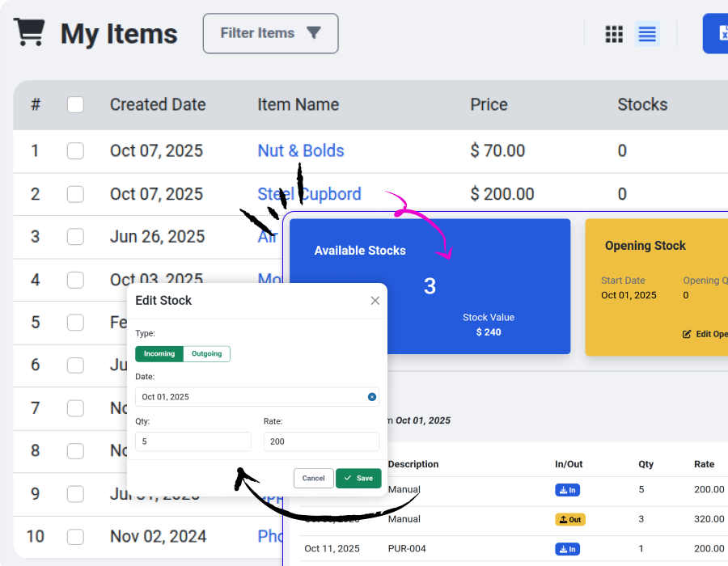
Task: Check the checkbox for Nut & Bolds row
Action: [75, 151]
